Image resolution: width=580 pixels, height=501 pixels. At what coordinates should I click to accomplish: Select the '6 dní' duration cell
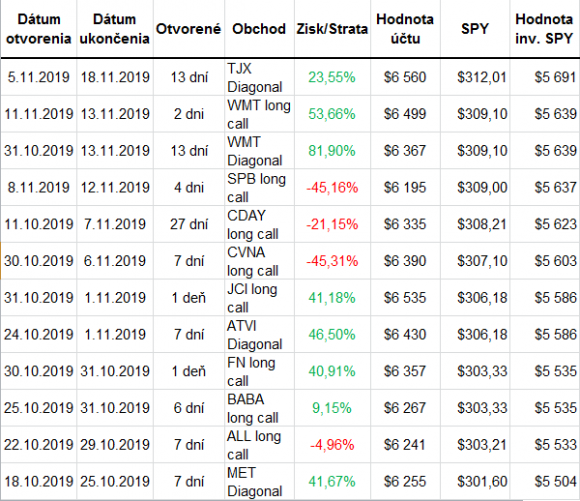pyautogui.click(x=189, y=408)
